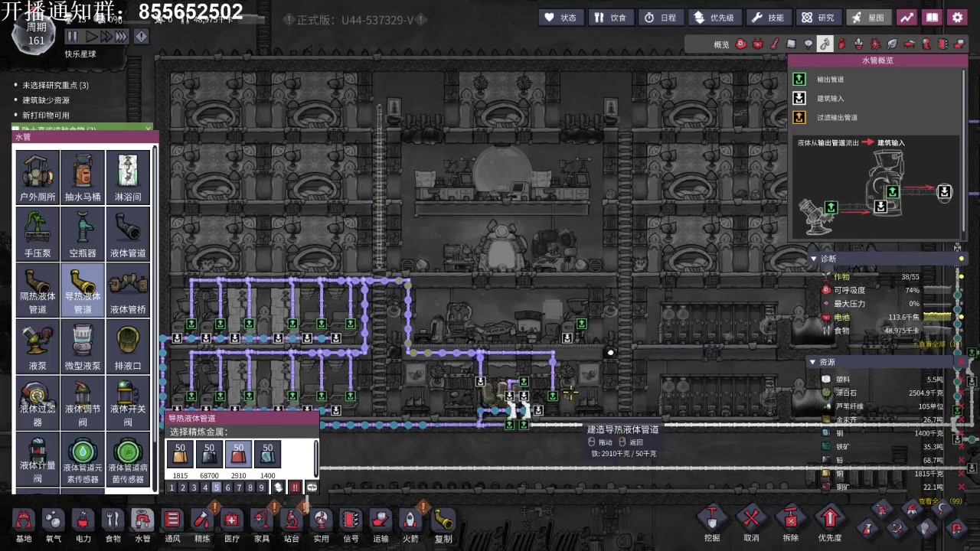Toggle the plumbing overlay icon
The width and height of the screenshot is (980, 551).
click(x=825, y=44)
